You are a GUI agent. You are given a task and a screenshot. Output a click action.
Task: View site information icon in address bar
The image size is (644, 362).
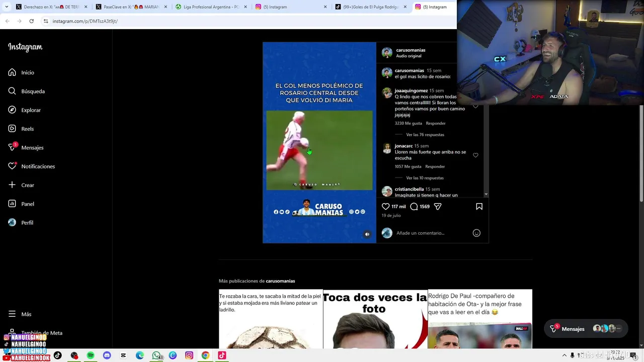click(46, 21)
